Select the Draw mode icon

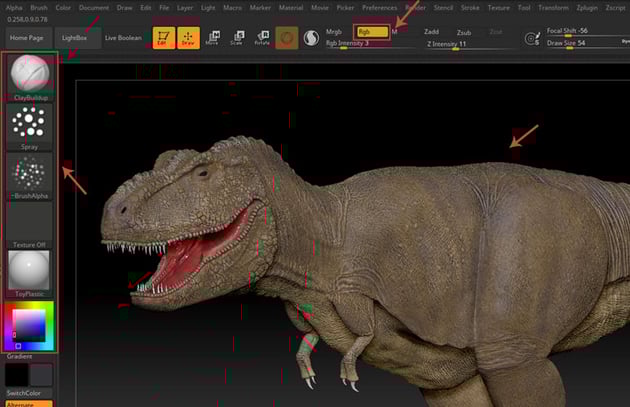[x=188, y=37]
